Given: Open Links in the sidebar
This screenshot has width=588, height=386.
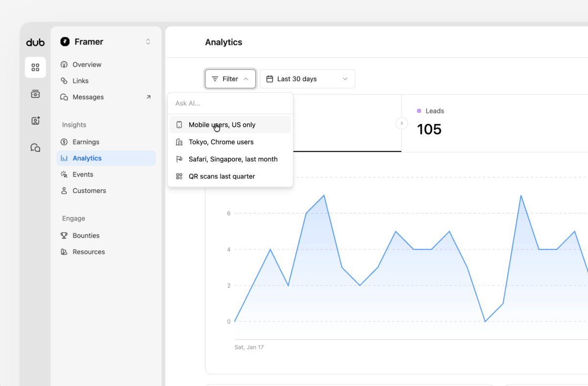Looking at the screenshot, I should pos(106,81).
